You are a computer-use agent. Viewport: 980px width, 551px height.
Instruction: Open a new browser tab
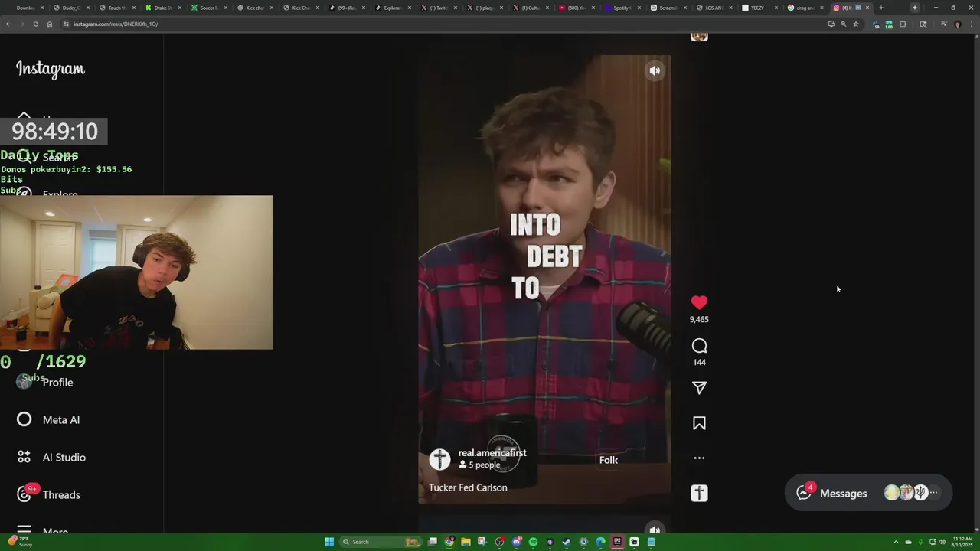coord(881,8)
